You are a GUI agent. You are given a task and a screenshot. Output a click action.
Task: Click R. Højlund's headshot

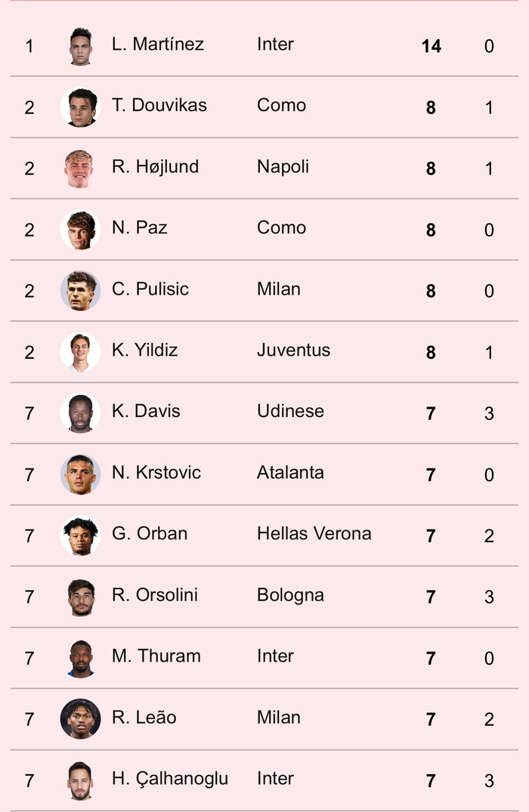tap(80, 168)
